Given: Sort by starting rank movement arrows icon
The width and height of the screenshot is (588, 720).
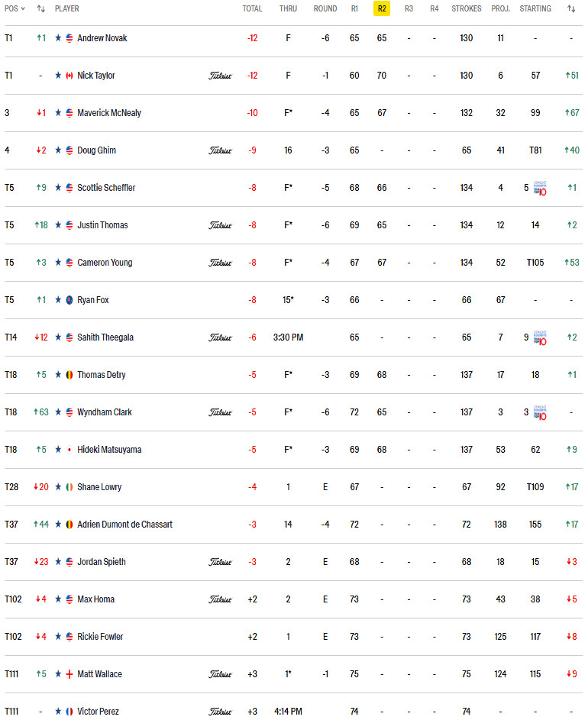Looking at the screenshot, I should (x=571, y=8).
